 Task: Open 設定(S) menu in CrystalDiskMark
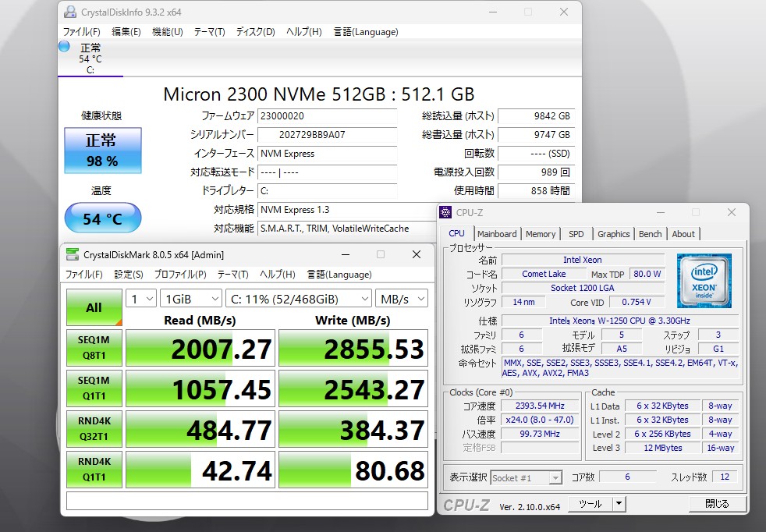tap(129, 275)
